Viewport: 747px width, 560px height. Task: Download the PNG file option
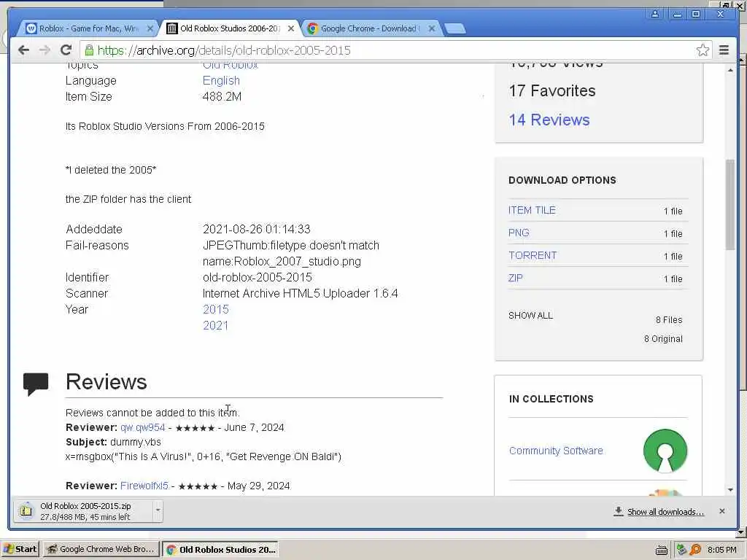519,233
